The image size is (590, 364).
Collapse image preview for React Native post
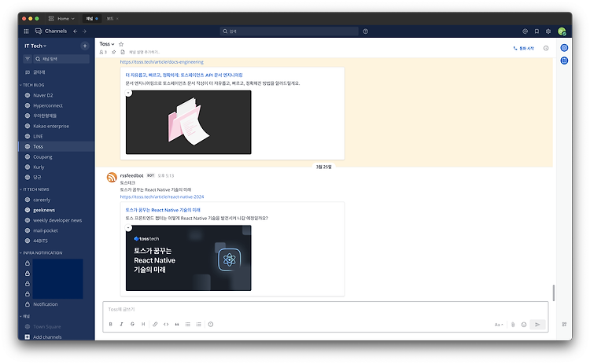click(129, 227)
